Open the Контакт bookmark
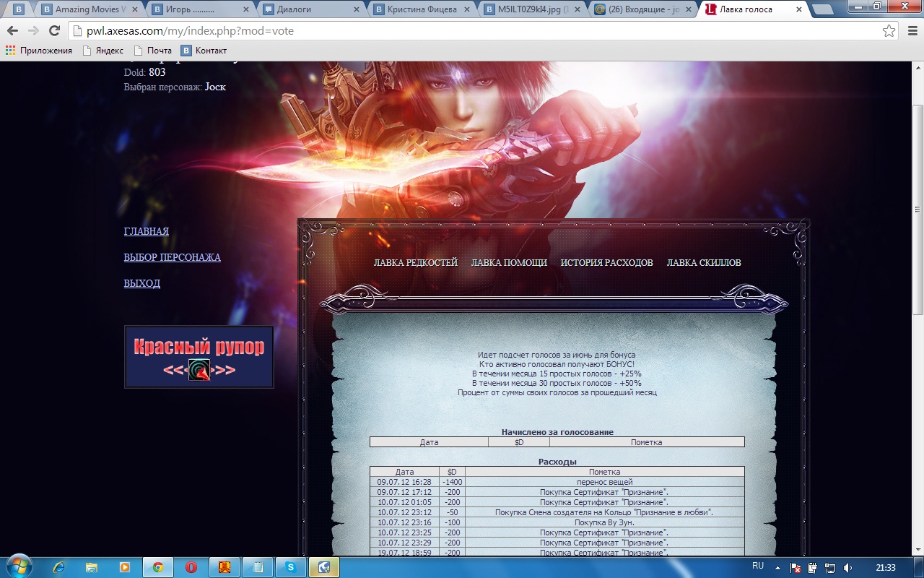Viewport: 924px width, 578px height. [x=204, y=51]
